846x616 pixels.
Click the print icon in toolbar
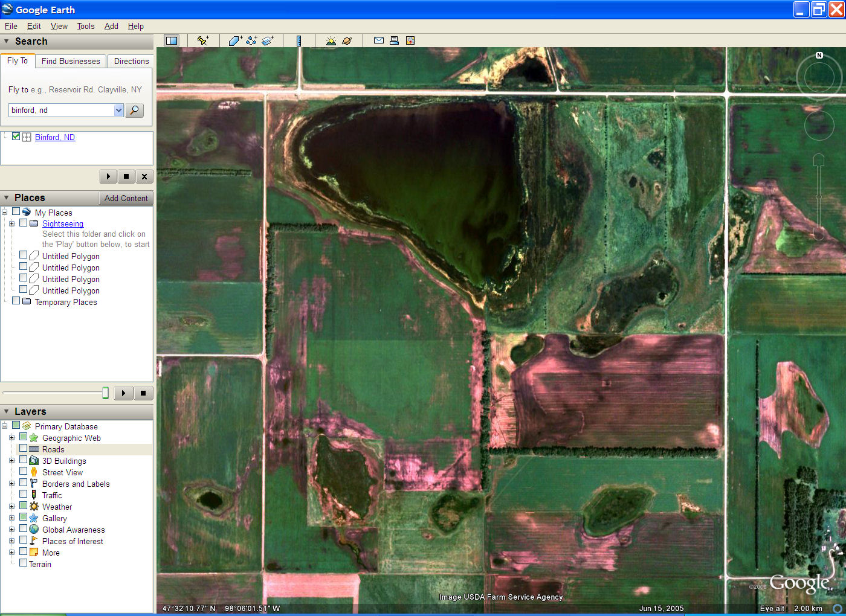click(394, 40)
